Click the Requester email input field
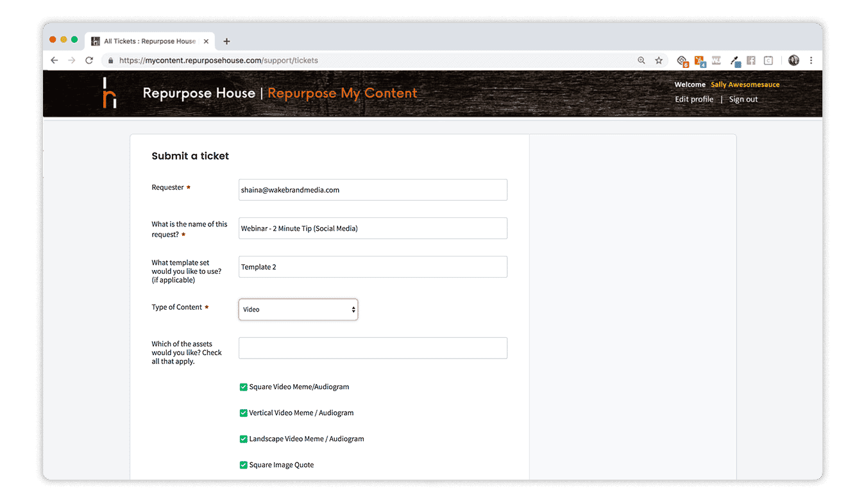This screenshot has height=504, width=866. (373, 190)
